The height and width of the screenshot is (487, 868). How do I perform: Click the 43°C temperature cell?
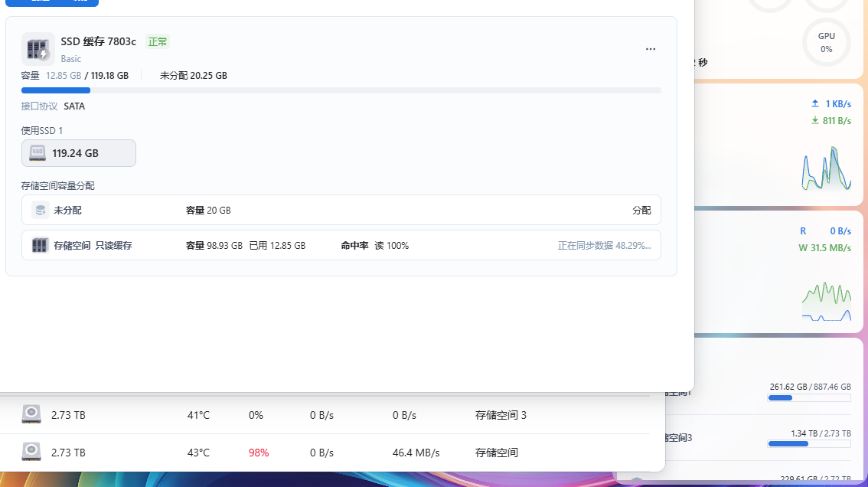(198, 453)
